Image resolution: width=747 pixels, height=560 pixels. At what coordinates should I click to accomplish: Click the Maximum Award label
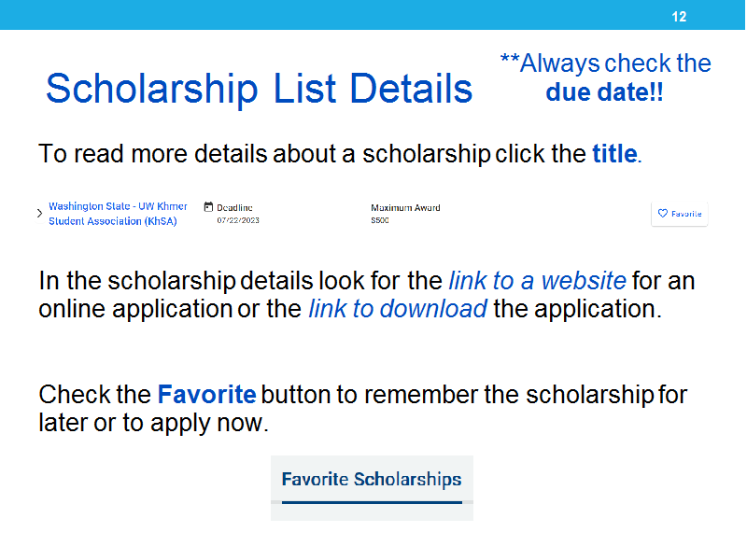[x=405, y=207]
